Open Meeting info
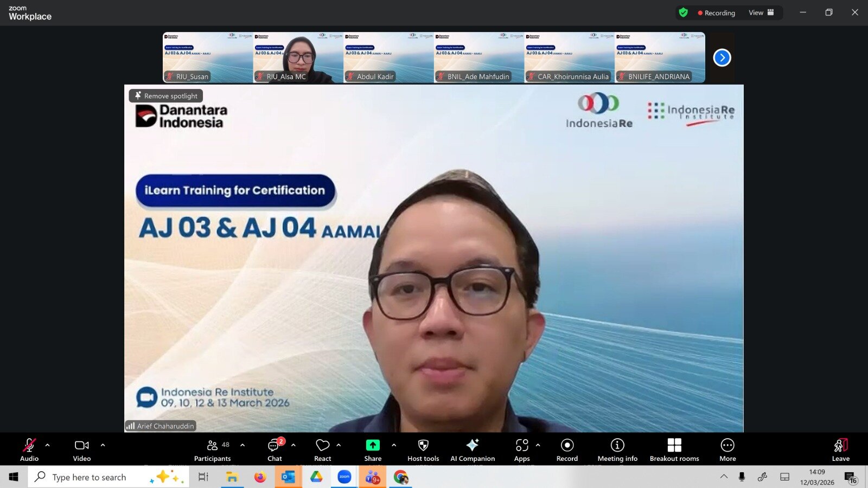The image size is (868, 488). click(x=617, y=450)
